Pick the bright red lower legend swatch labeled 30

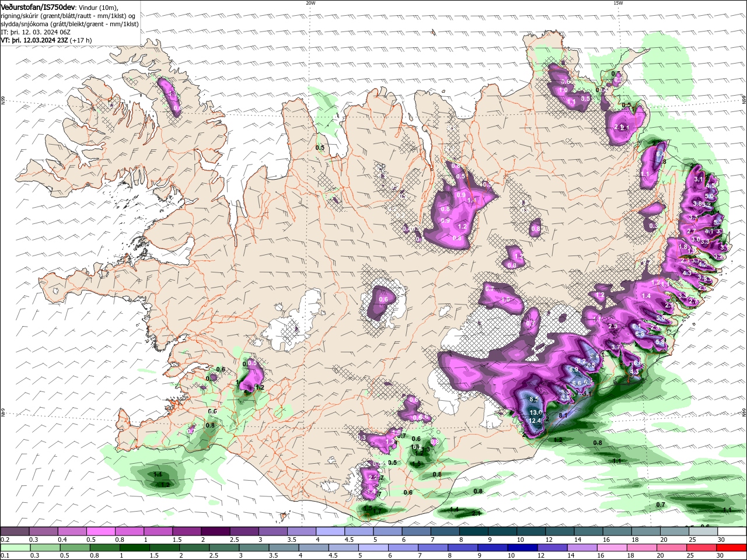pyautogui.click(x=732, y=547)
